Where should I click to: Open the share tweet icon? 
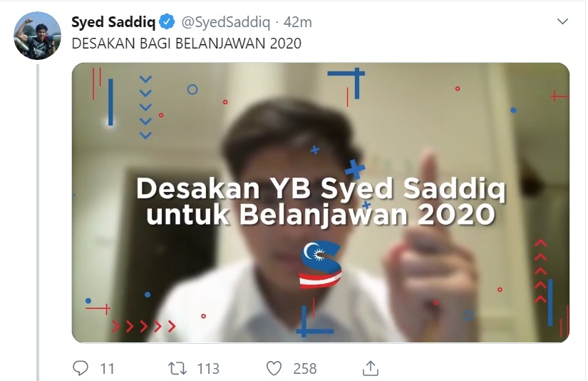point(371,368)
